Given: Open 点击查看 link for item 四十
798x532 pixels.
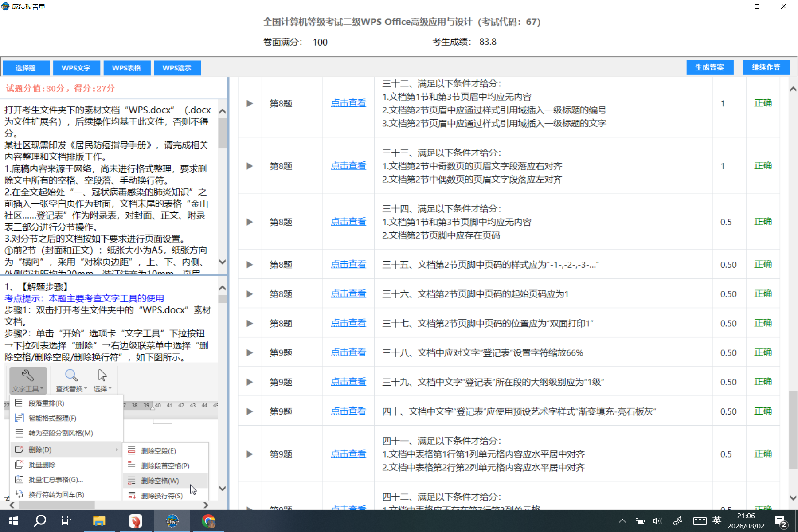Looking at the screenshot, I should click(x=348, y=411).
